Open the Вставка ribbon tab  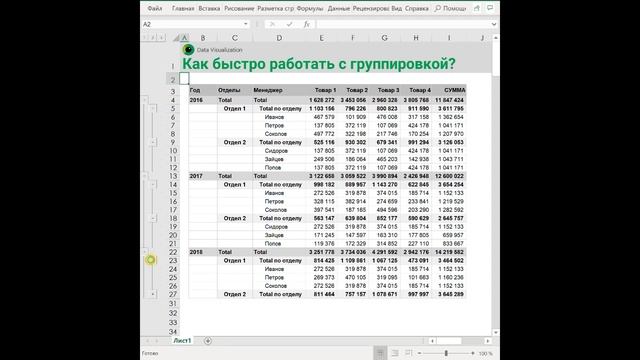(x=209, y=8)
